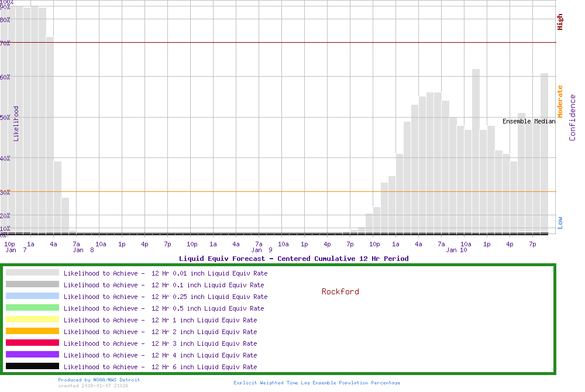This screenshot has width=585, height=392.
Task: Select the Jan 9 date marker on axis
Action: tap(262, 250)
